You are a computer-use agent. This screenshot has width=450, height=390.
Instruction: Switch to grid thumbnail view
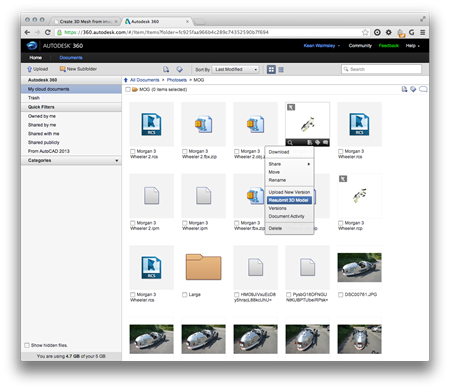click(x=271, y=69)
